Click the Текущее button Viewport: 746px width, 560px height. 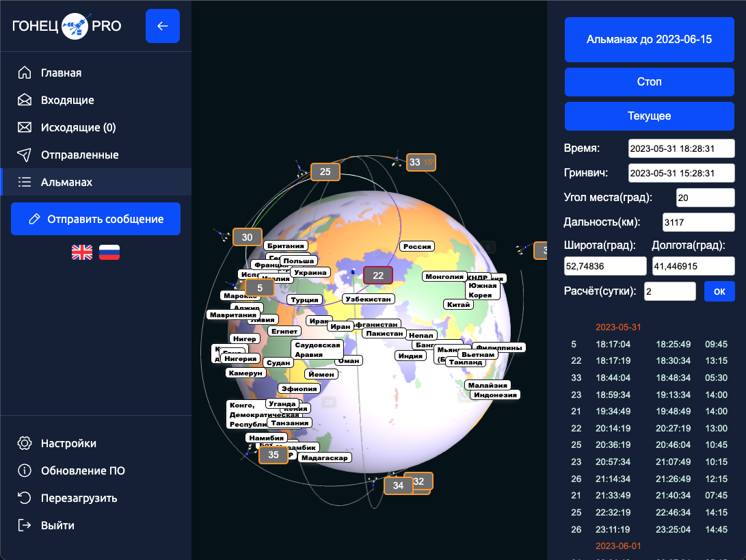pos(649,116)
